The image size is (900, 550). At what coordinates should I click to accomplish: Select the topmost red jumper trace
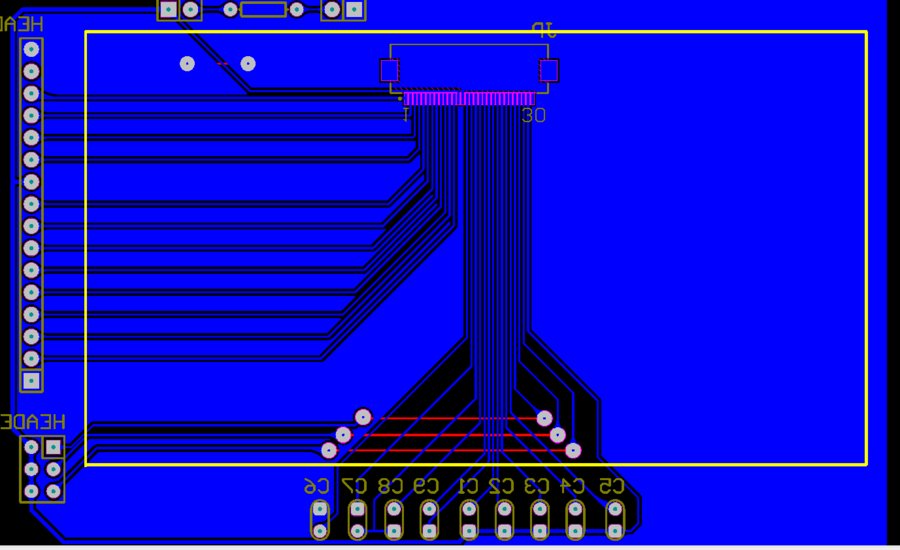[453, 418]
